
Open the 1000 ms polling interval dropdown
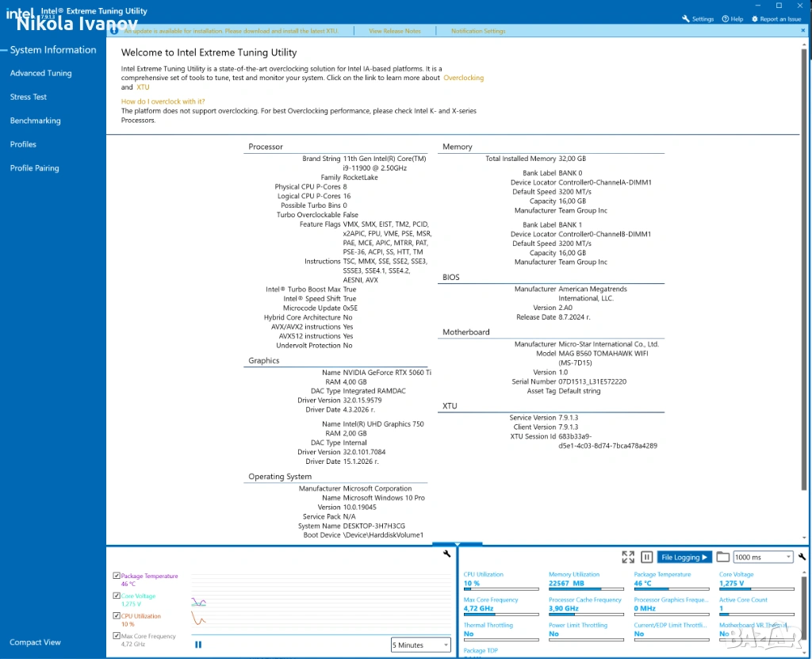(763, 557)
